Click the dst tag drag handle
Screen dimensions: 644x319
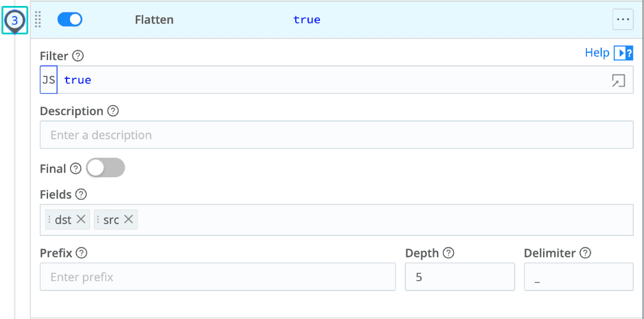(x=50, y=219)
